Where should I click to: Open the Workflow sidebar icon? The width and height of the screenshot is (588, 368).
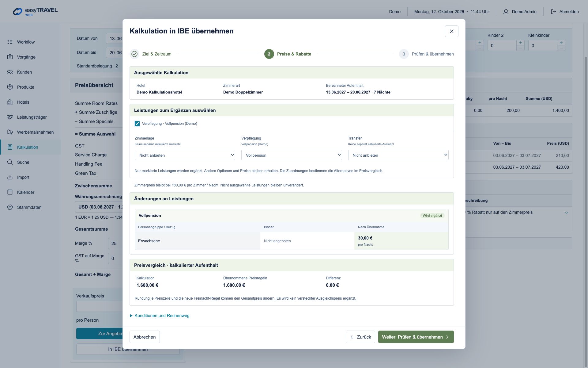pos(10,42)
